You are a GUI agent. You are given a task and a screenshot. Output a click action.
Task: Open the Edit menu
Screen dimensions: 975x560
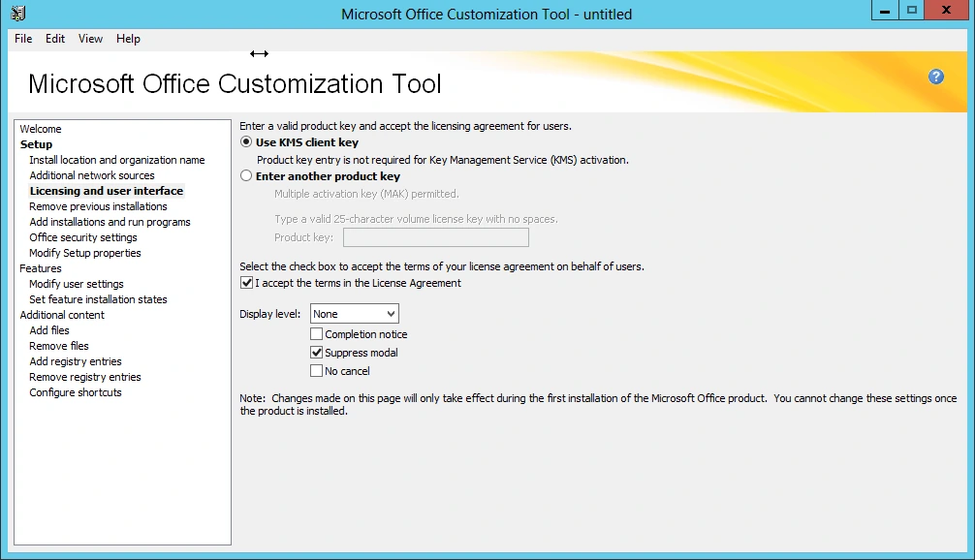[55, 39]
